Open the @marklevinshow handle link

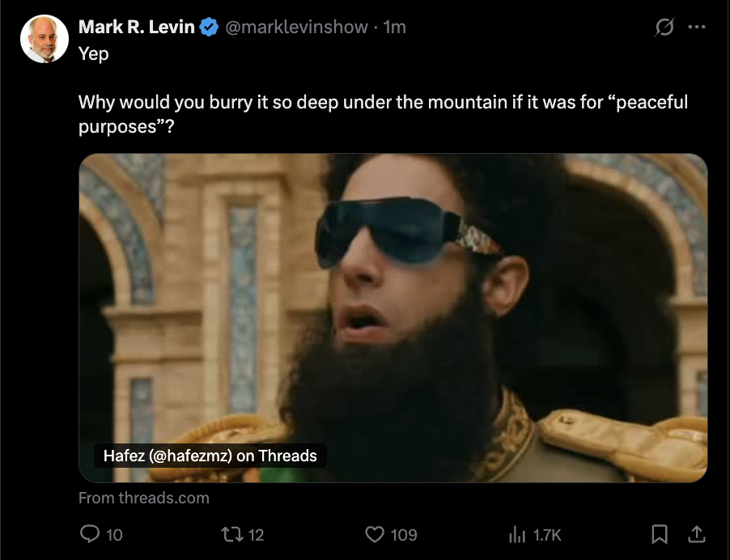(296, 27)
